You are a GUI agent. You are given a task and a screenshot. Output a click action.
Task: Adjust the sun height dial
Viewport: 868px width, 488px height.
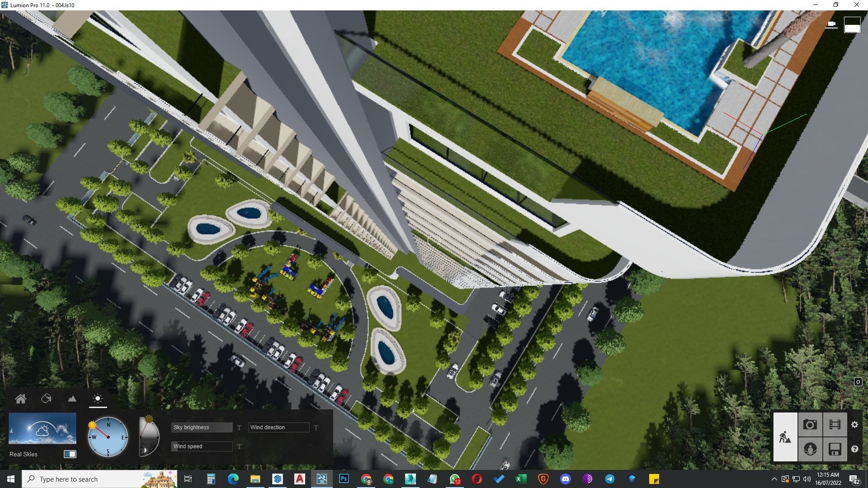149,436
